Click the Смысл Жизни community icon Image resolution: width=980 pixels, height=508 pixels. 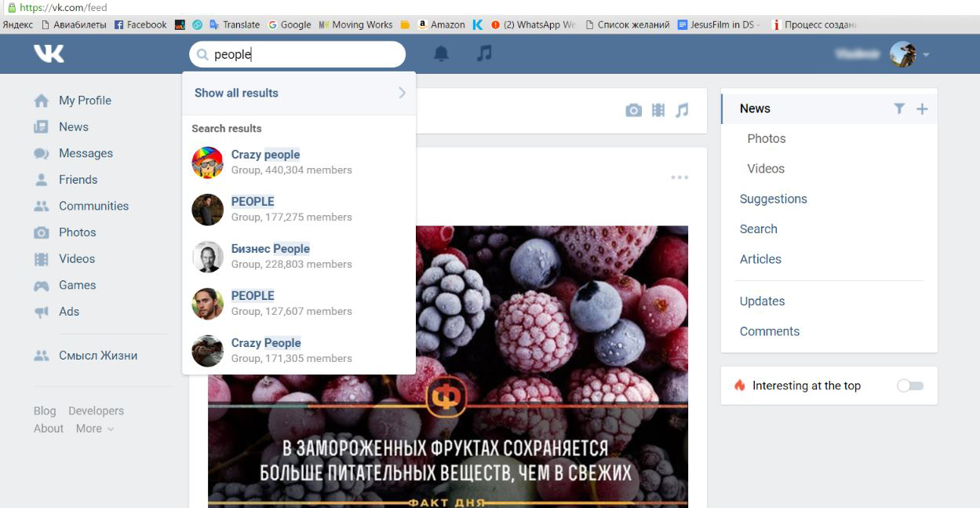42,356
